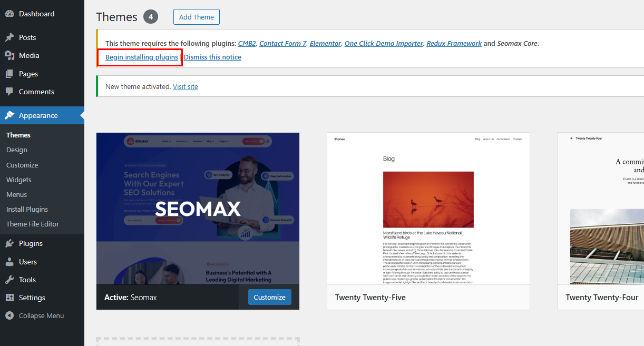644x346 pixels.
Task: Open the Pages menu item
Action: (42, 74)
